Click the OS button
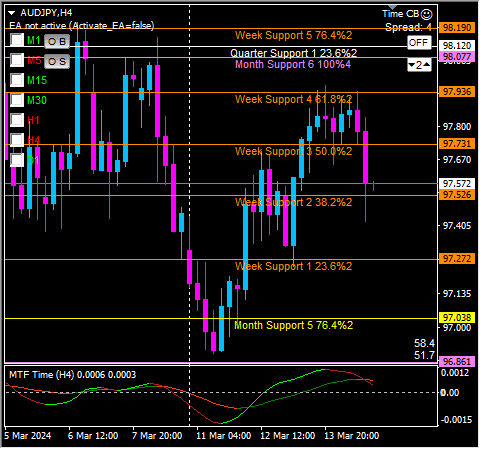This screenshot has width=480, height=449. click(57, 62)
